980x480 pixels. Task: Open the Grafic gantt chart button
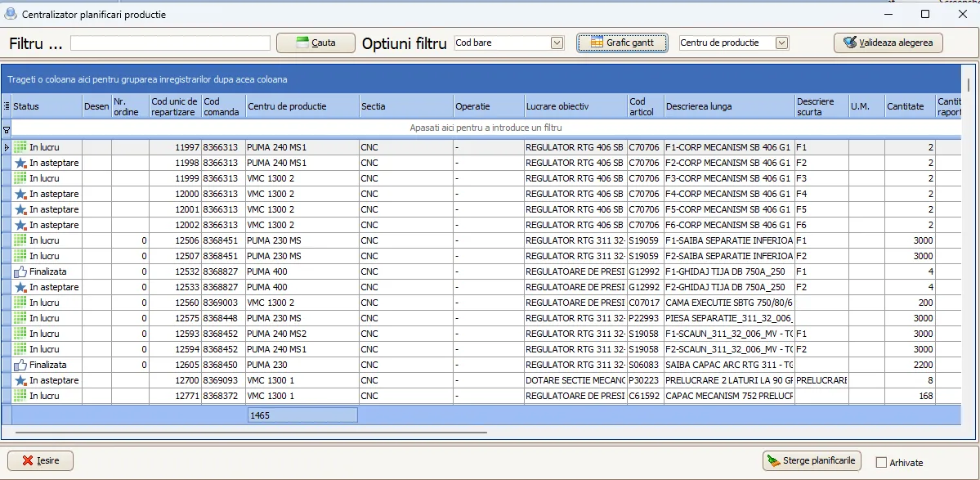point(623,43)
